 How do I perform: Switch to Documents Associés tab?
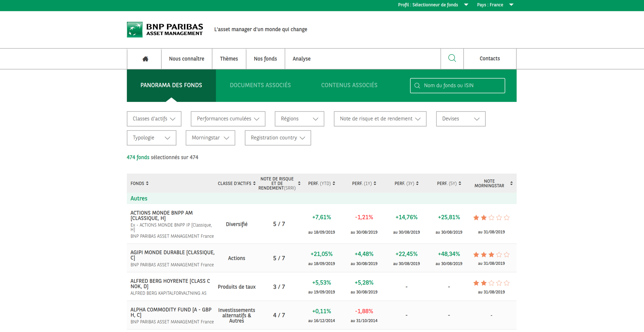coord(260,85)
